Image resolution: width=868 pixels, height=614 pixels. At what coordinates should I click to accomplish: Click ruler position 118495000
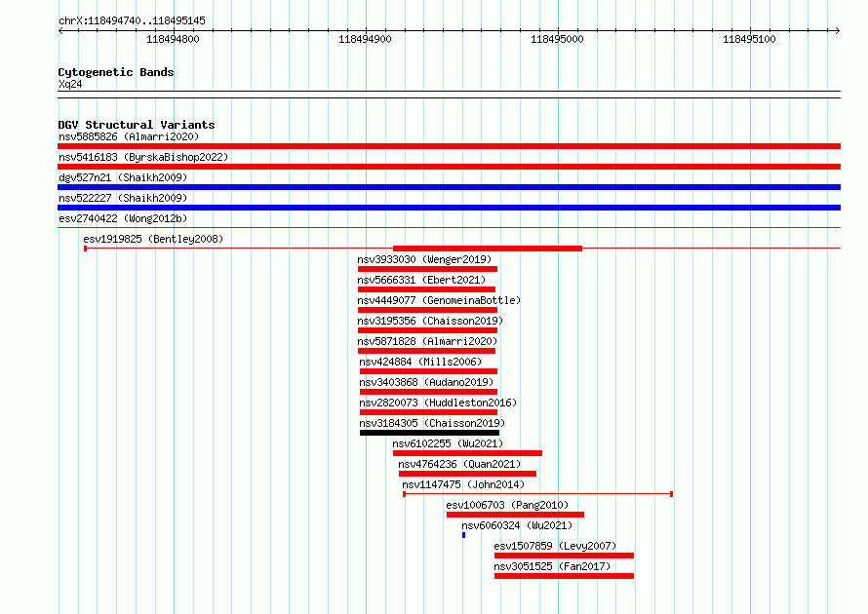pos(557,39)
